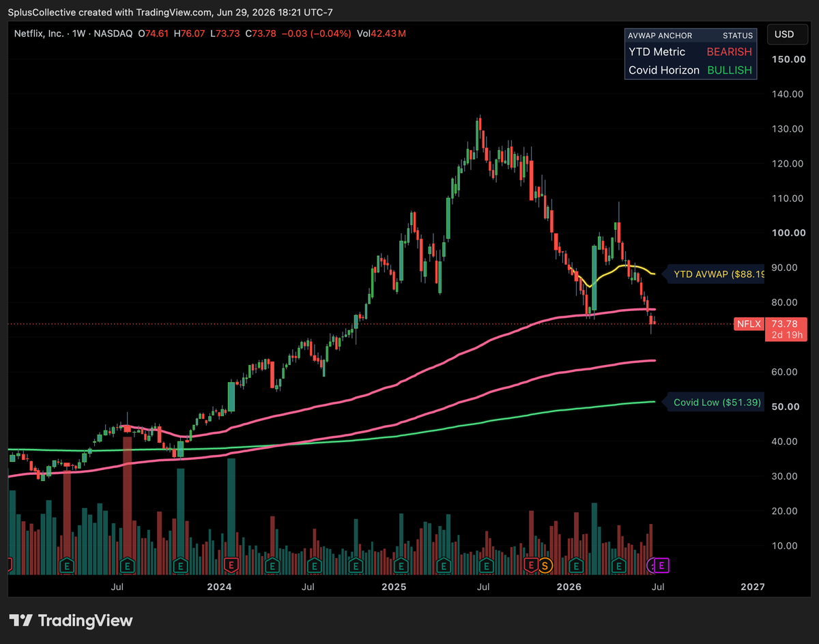Image resolution: width=819 pixels, height=644 pixels.
Task: Click the change −0.03 (−0.04%) value
Action: [317, 33]
